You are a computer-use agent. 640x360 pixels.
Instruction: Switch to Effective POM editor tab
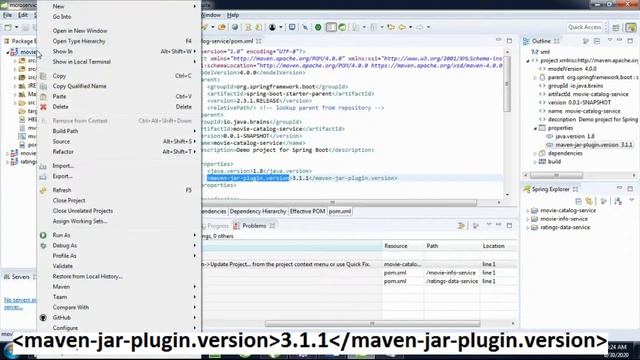[307, 211]
